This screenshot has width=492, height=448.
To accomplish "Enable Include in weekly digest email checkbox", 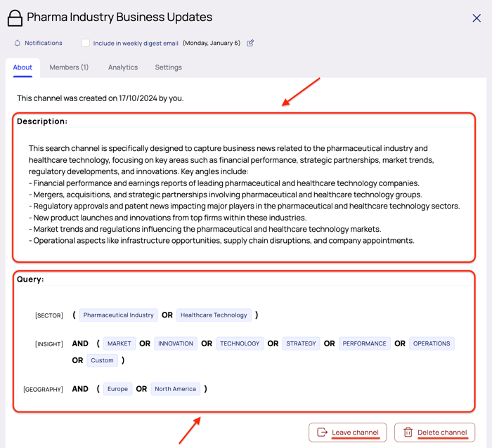I will (86, 43).
